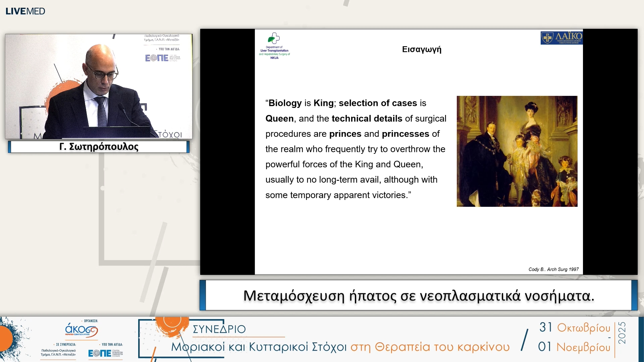This screenshot has width=644, height=362.
Task: Click the Cody B. Arch Surg citation
Action: click(x=553, y=269)
